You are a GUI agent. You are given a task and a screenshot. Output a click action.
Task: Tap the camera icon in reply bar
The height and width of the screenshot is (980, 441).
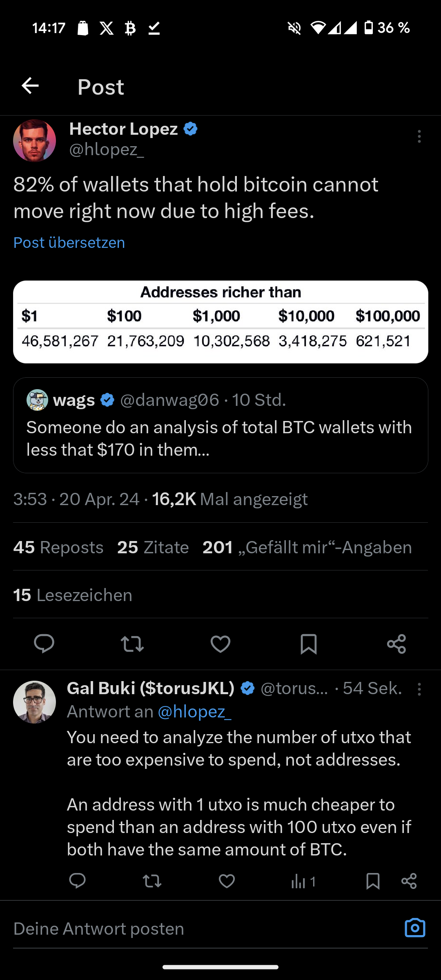[x=415, y=928]
